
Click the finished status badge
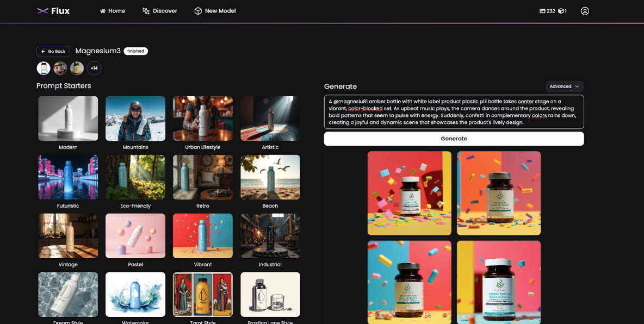click(x=135, y=51)
